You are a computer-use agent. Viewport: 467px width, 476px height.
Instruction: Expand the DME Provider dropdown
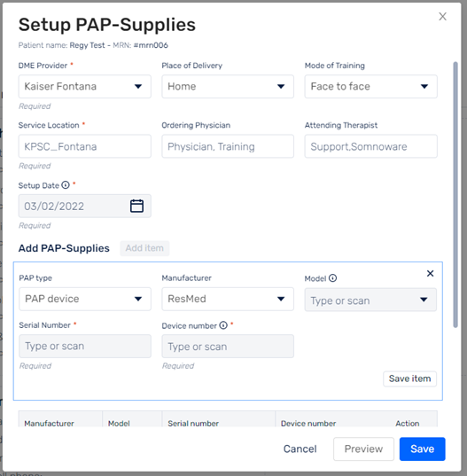(x=85, y=87)
